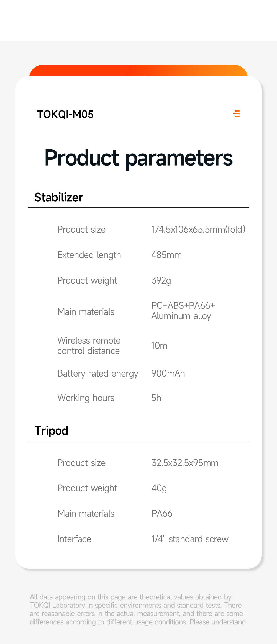Screen dimensions: 277x644
Task: Click the 900mAh value
Action: pyautogui.click(x=168, y=373)
